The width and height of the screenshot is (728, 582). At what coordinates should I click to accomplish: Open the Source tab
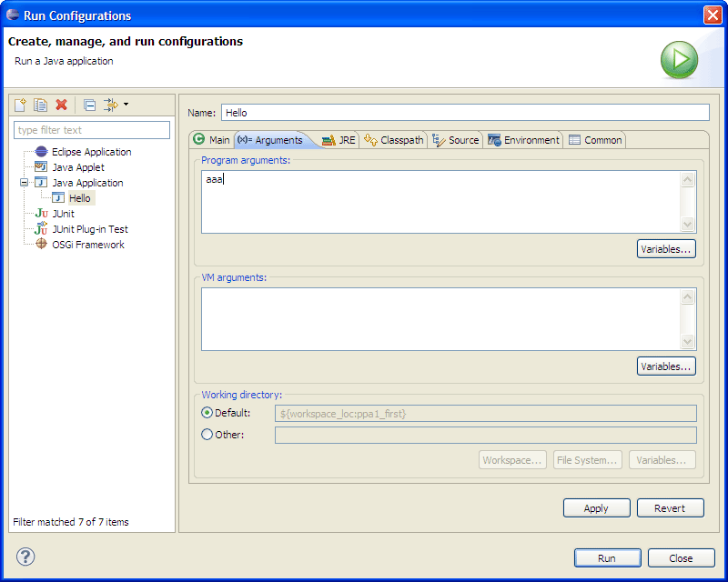pos(456,140)
